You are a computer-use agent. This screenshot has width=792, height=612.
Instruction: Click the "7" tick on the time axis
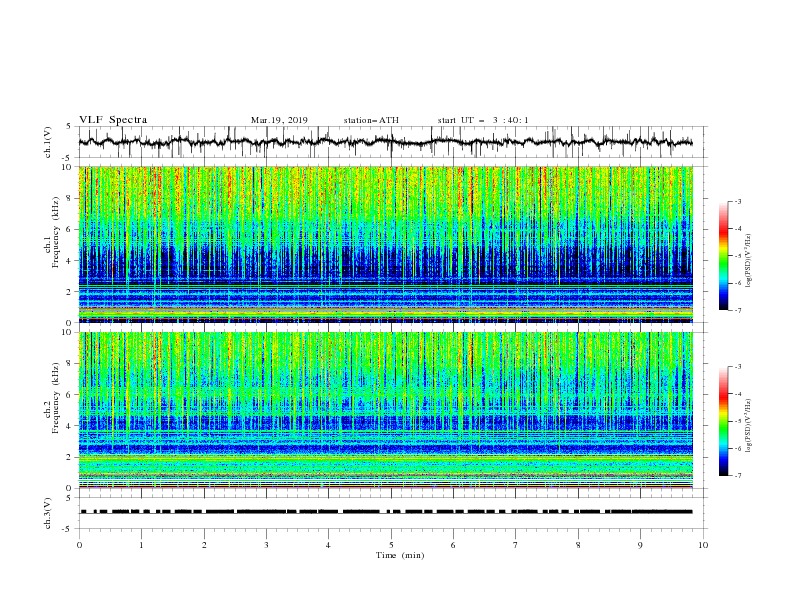(516, 545)
